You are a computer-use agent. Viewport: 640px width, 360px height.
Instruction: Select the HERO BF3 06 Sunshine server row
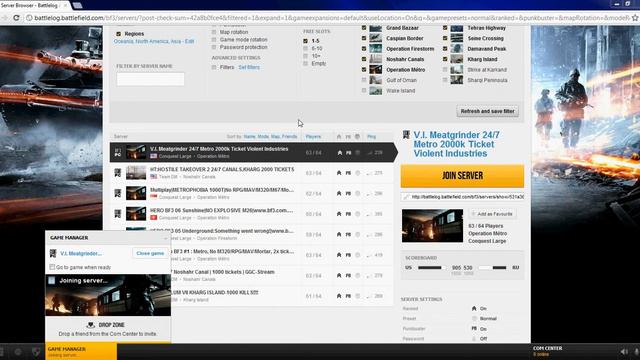pyautogui.click(x=251, y=214)
